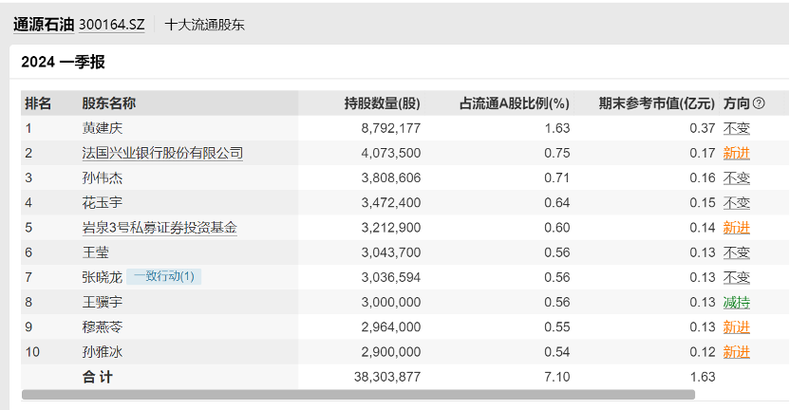Click holding value 4,073,500
The width and height of the screenshot is (790, 410).
(x=391, y=153)
